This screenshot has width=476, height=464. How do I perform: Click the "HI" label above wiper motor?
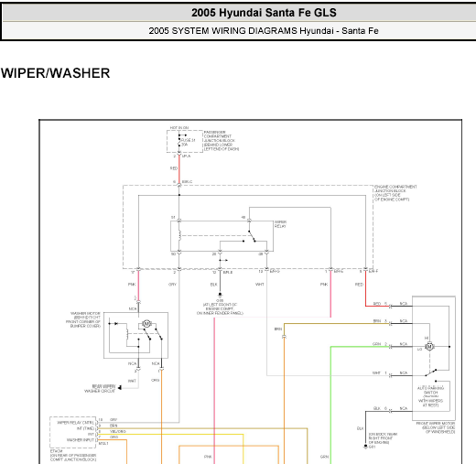[x=427, y=338]
